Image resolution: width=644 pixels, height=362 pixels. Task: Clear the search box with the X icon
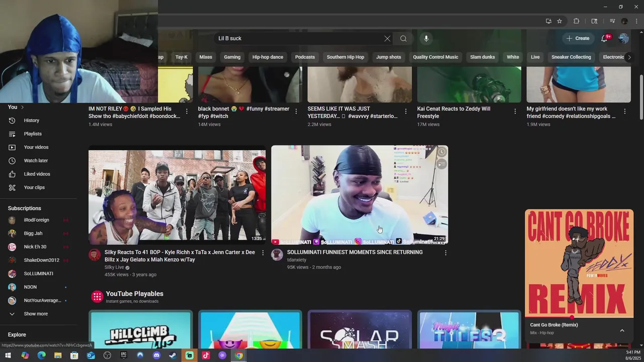[387, 38]
